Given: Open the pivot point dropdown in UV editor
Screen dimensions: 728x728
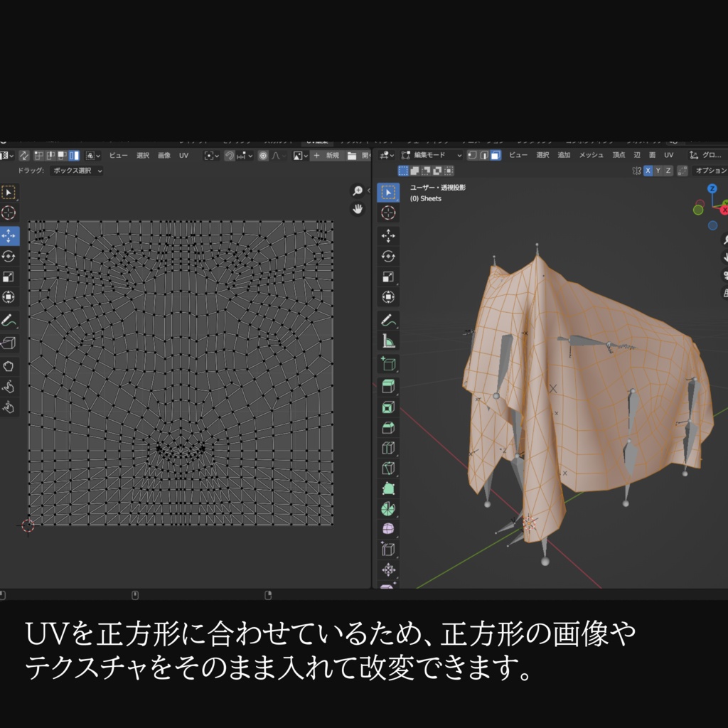Looking at the screenshot, I should [212, 156].
